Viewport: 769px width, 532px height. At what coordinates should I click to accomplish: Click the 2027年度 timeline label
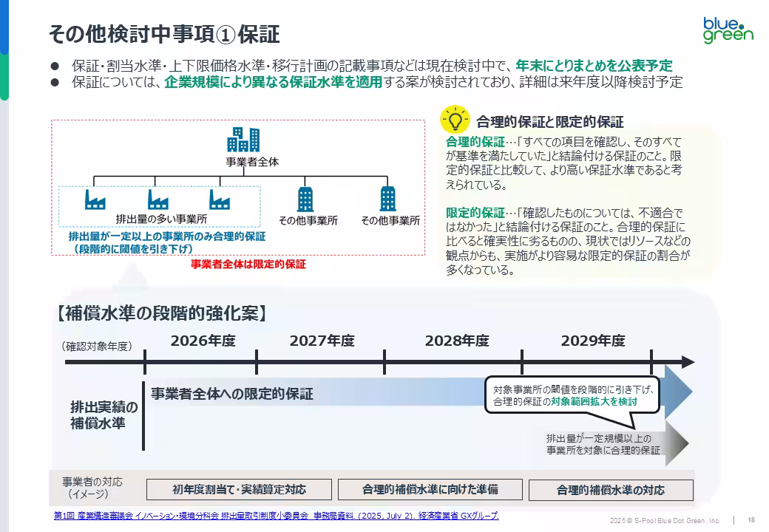[x=322, y=341]
